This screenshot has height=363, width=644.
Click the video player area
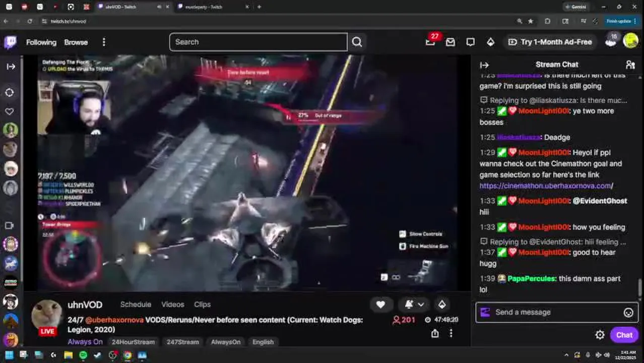[x=247, y=173]
